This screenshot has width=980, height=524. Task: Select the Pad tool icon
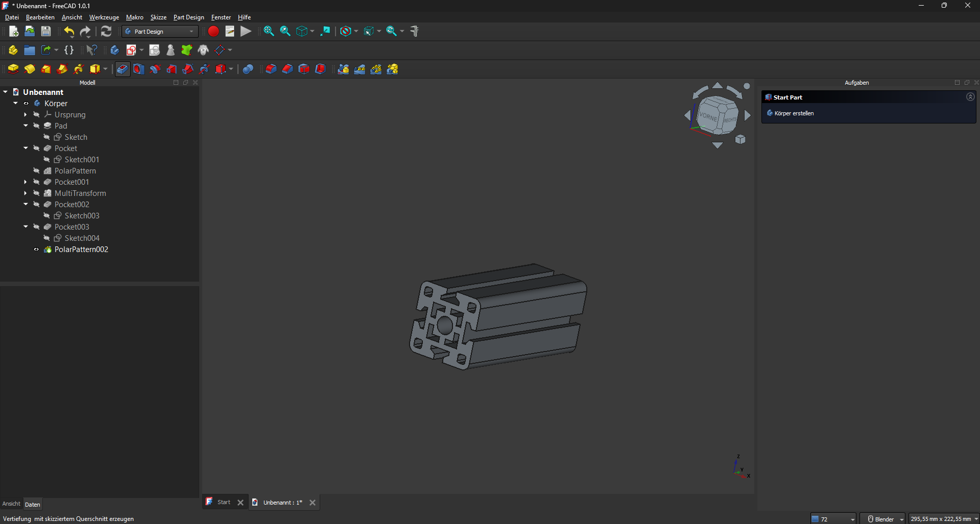[13, 69]
